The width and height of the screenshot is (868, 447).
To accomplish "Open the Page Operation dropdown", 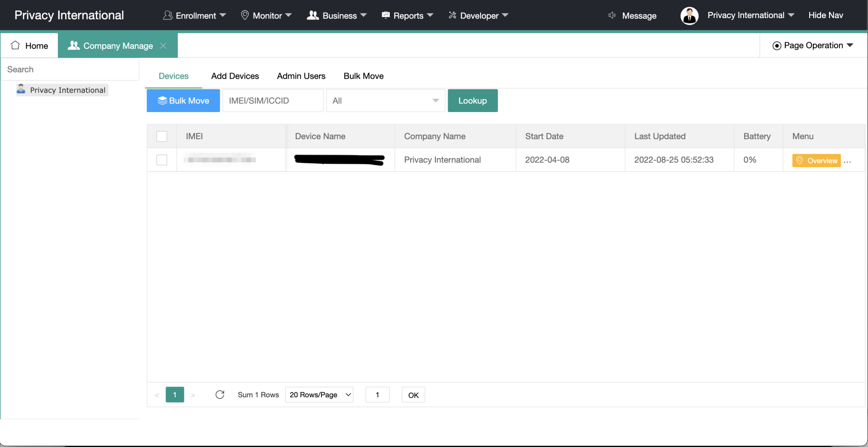I will [813, 46].
